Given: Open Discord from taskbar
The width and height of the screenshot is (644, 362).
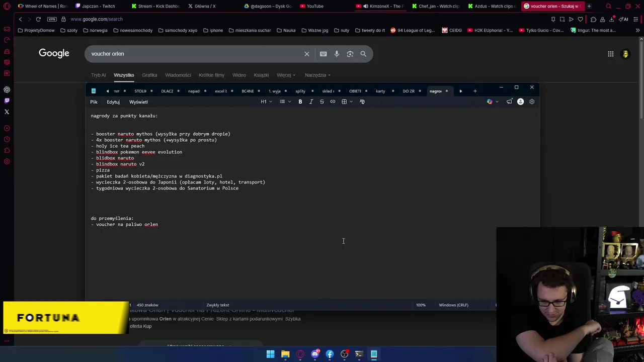Looking at the screenshot, I should [x=315, y=354].
